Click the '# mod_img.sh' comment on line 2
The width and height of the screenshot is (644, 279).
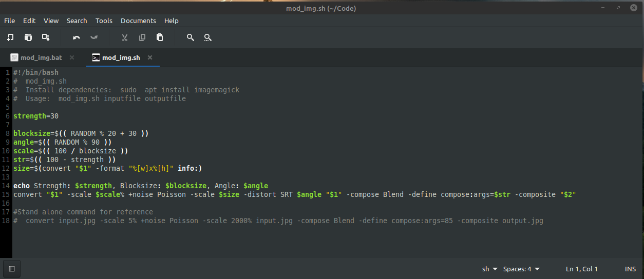(x=40, y=81)
